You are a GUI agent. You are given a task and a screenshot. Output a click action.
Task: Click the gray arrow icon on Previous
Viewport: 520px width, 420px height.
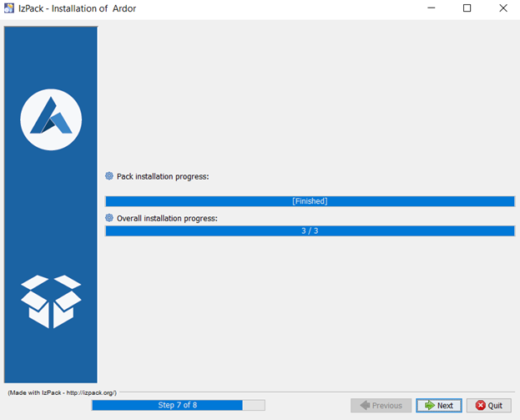point(363,406)
